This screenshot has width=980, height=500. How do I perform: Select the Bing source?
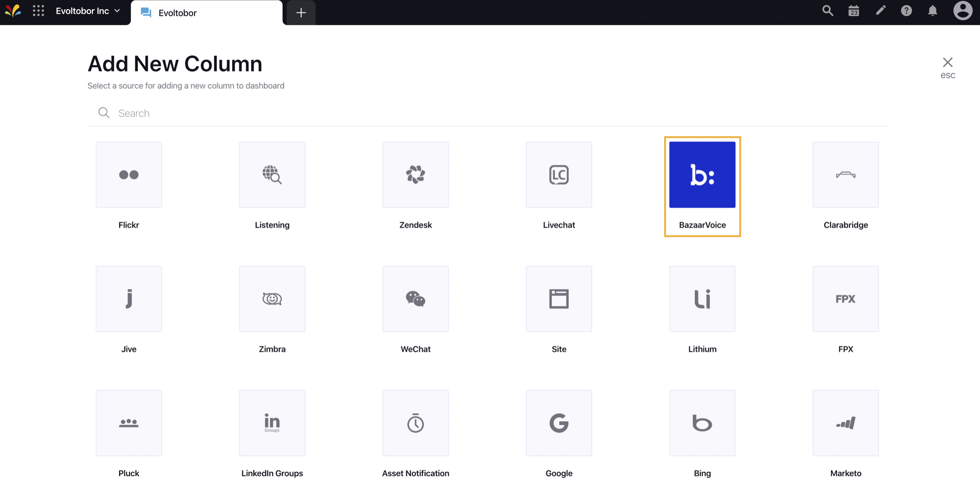pos(702,423)
